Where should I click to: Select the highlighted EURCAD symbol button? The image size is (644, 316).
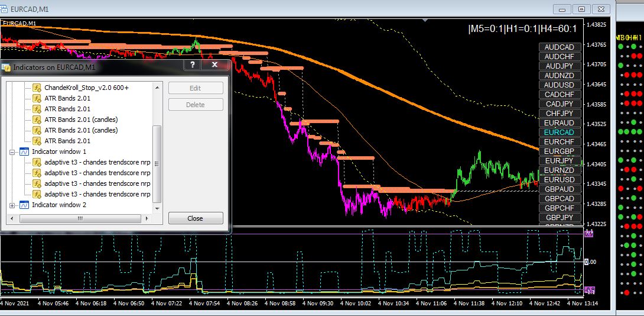(559, 133)
